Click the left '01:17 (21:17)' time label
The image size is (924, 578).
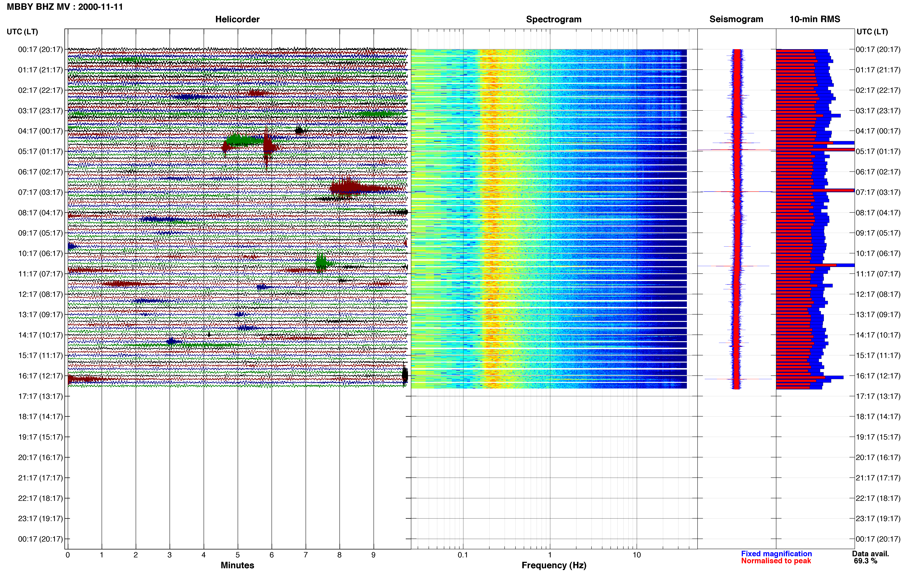pos(41,70)
